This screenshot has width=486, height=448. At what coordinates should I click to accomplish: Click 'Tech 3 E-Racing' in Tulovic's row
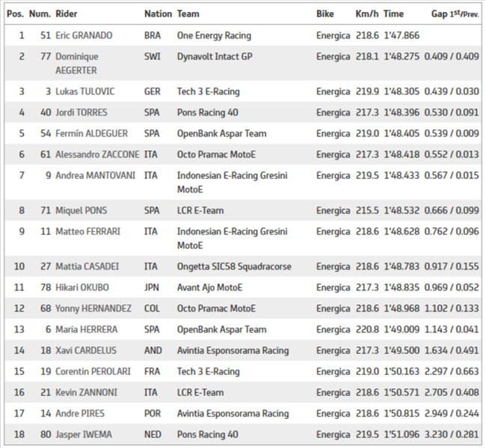point(209,91)
